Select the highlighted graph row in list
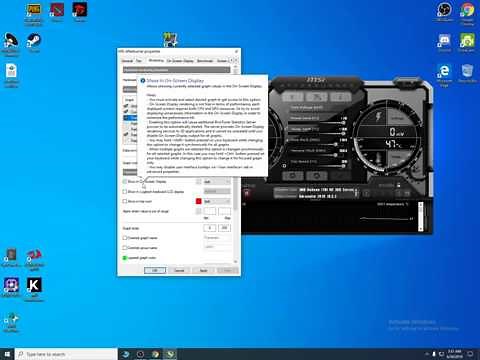Viewport: 480px width, 360px height. tap(130, 118)
